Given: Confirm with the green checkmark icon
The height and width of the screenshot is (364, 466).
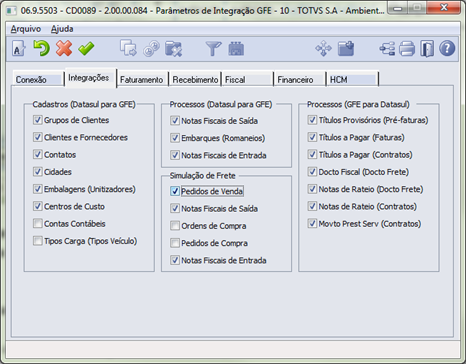Looking at the screenshot, I should click(x=86, y=49).
